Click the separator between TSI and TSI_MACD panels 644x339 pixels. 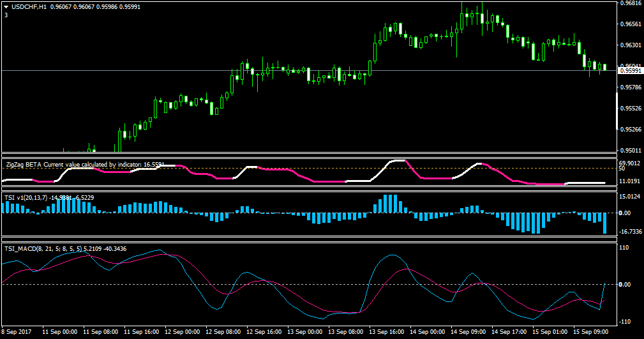click(310, 239)
